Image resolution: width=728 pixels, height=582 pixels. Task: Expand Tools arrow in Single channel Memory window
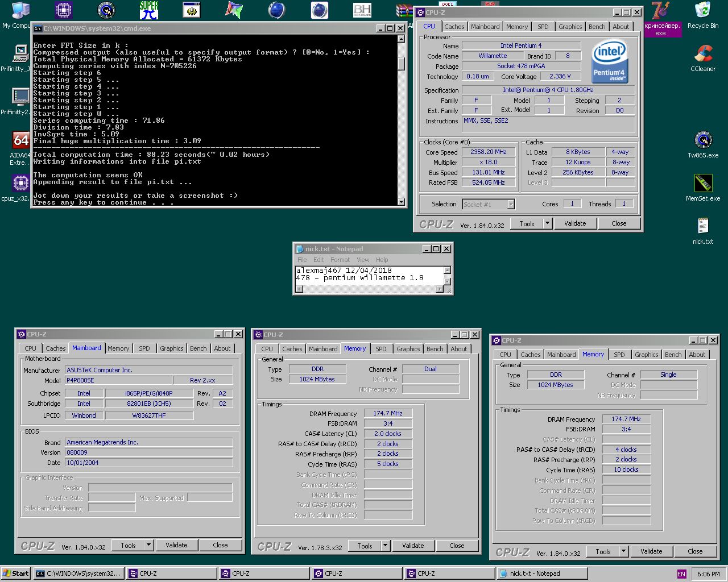pos(624,551)
